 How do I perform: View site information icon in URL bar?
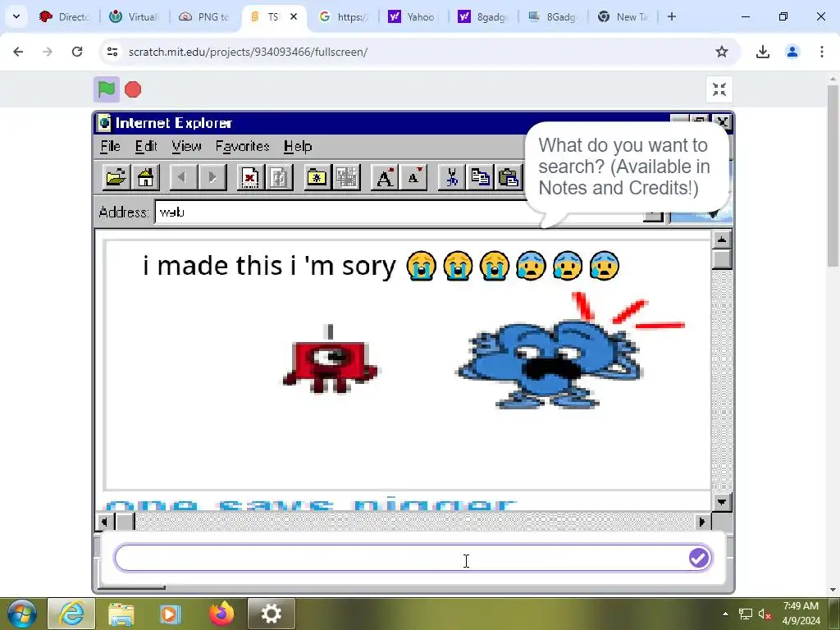click(x=112, y=52)
